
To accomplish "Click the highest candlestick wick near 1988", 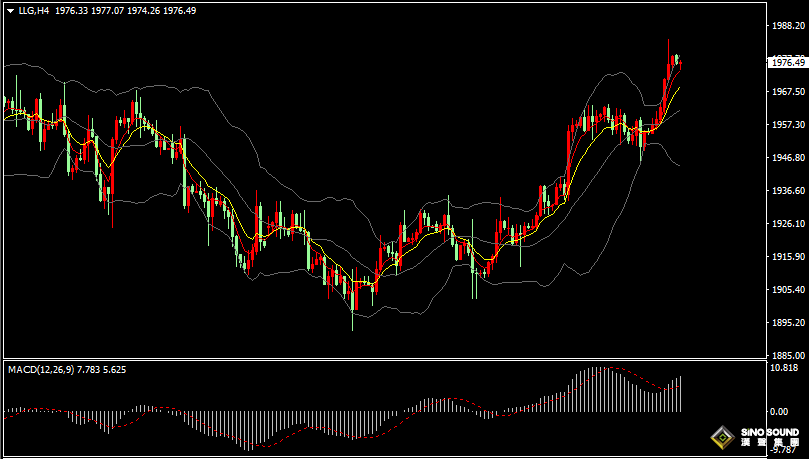I will 668,43.
